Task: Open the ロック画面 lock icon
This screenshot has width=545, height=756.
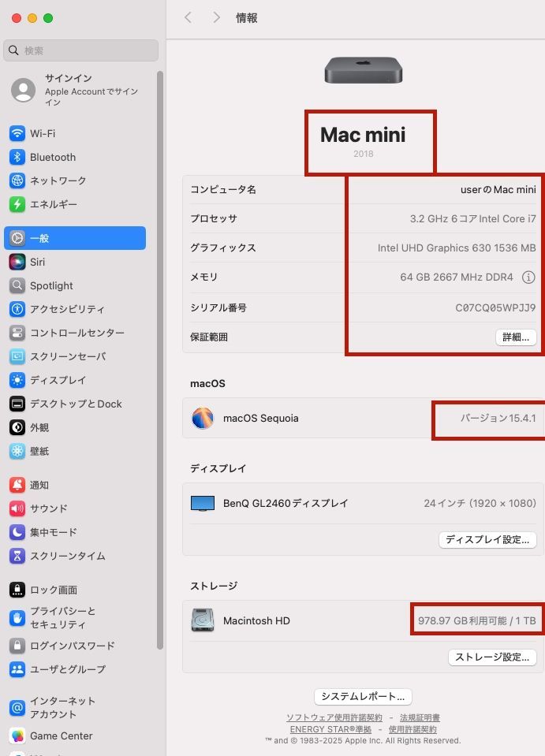Action: pos(17,589)
